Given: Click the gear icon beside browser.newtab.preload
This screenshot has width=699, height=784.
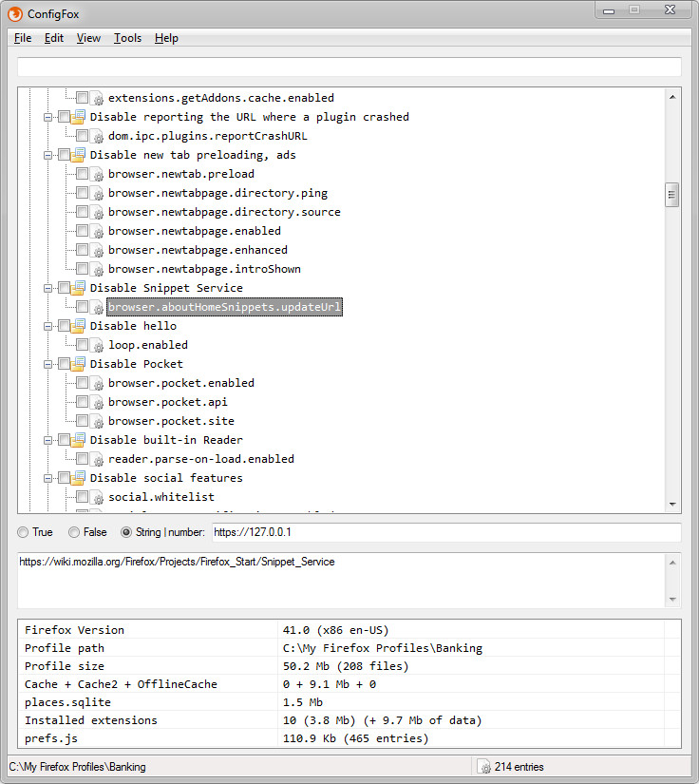Looking at the screenshot, I should (x=98, y=175).
